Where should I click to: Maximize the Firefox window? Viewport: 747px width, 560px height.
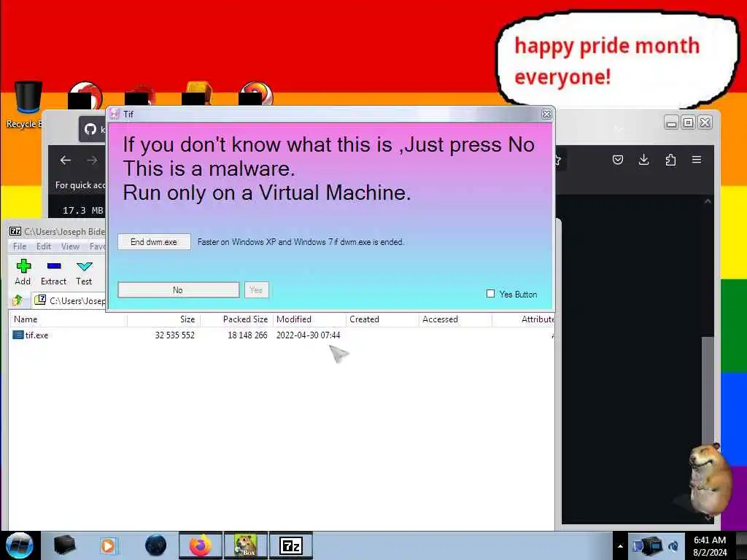coord(688,122)
